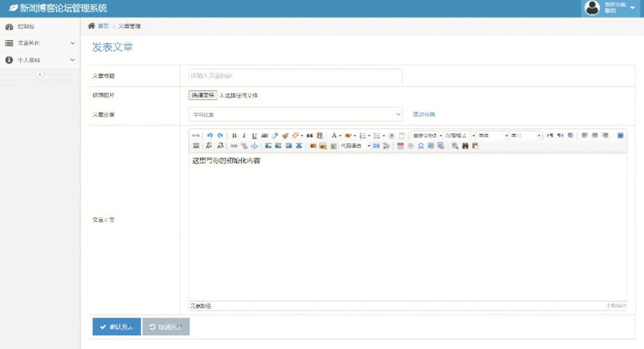Click the cancel publish button
Viewport: 644px width, 349px height.
click(x=166, y=327)
